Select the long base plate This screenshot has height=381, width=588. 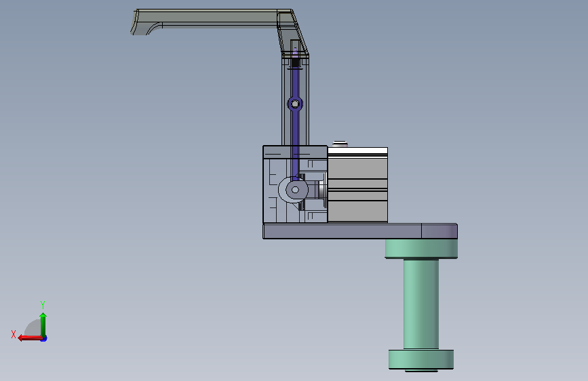[x=360, y=231]
